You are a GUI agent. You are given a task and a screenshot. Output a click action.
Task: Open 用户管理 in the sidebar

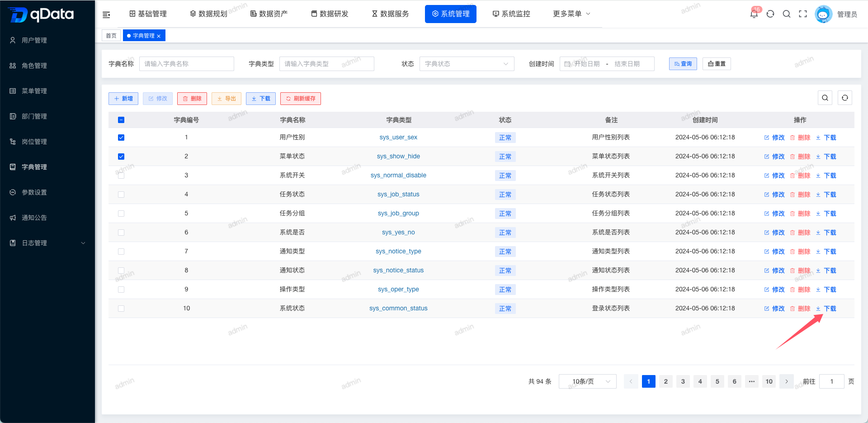tap(34, 40)
